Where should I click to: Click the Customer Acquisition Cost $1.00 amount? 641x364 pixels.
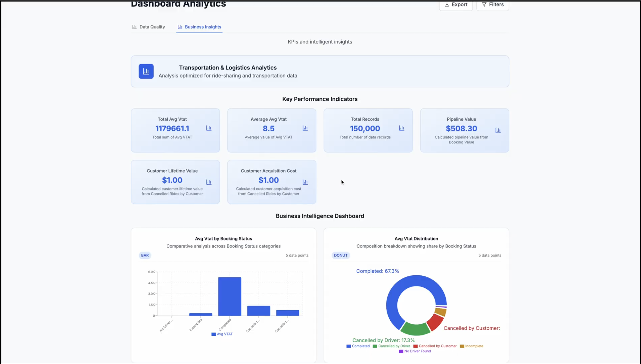point(269,180)
